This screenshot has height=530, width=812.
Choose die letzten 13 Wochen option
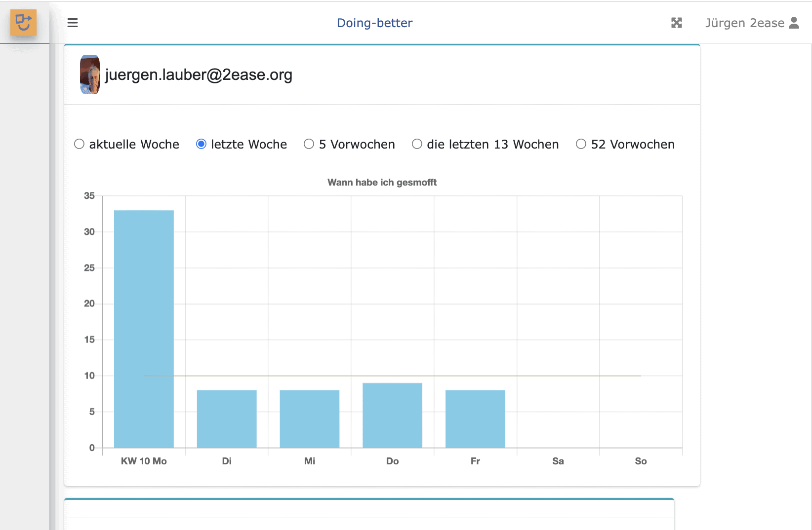tap(417, 144)
